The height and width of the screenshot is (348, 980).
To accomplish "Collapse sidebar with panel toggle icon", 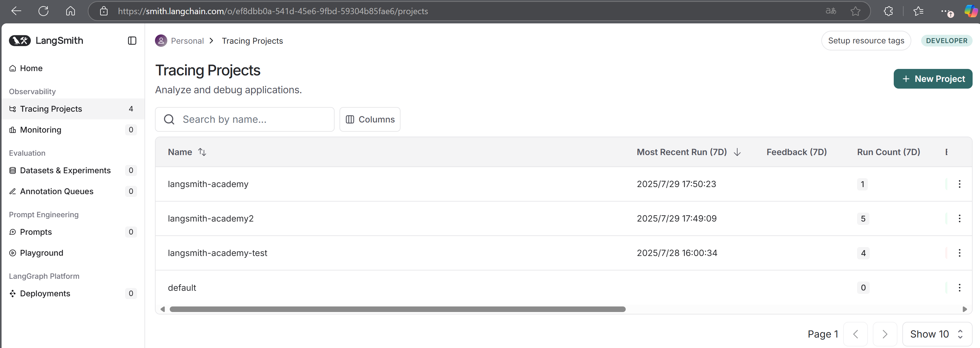I will click(x=132, y=41).
